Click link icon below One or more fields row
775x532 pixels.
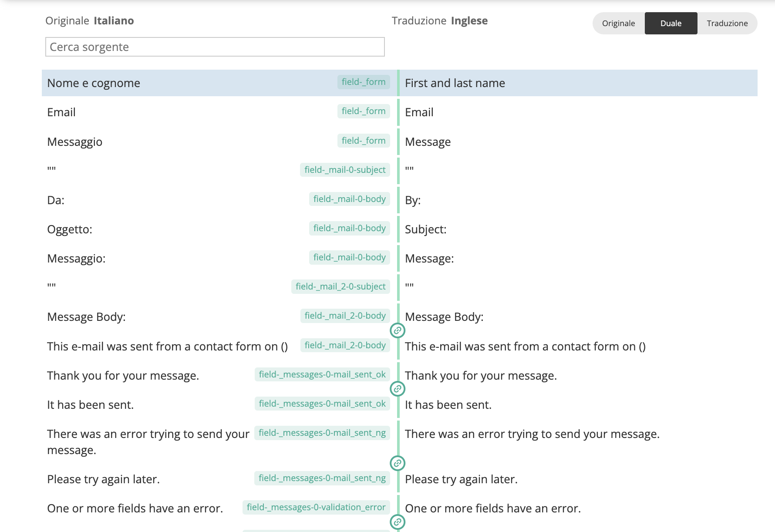coord(398,522)
